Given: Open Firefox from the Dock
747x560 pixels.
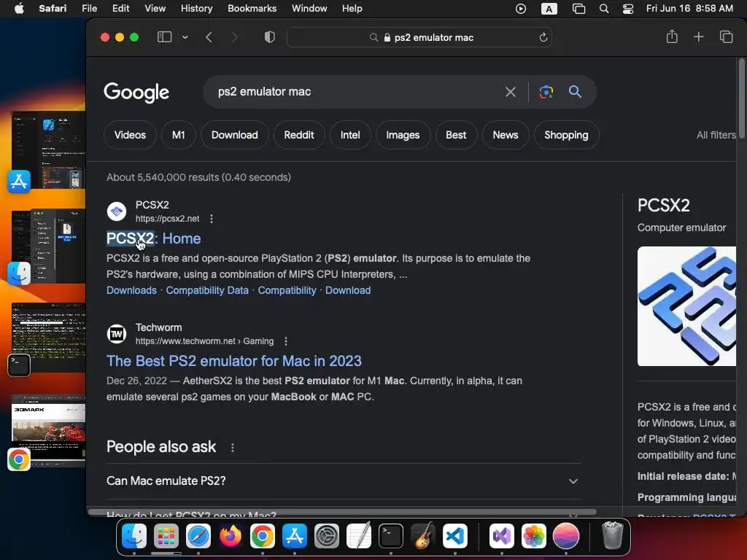Looking at the screenshot, I should pos(230,536).
